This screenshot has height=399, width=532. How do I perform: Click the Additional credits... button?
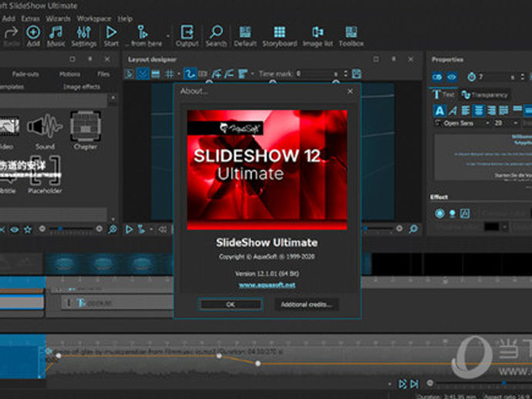(306, 304)
